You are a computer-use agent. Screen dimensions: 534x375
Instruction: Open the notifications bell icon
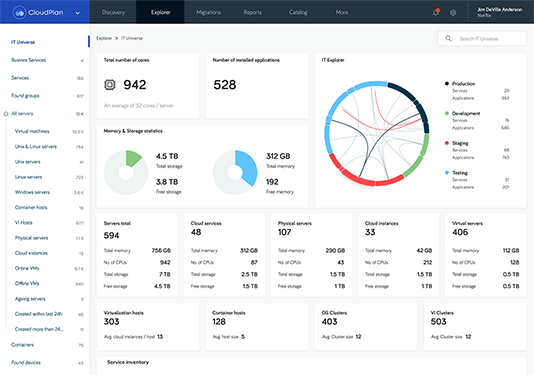(x=436, y=13)
